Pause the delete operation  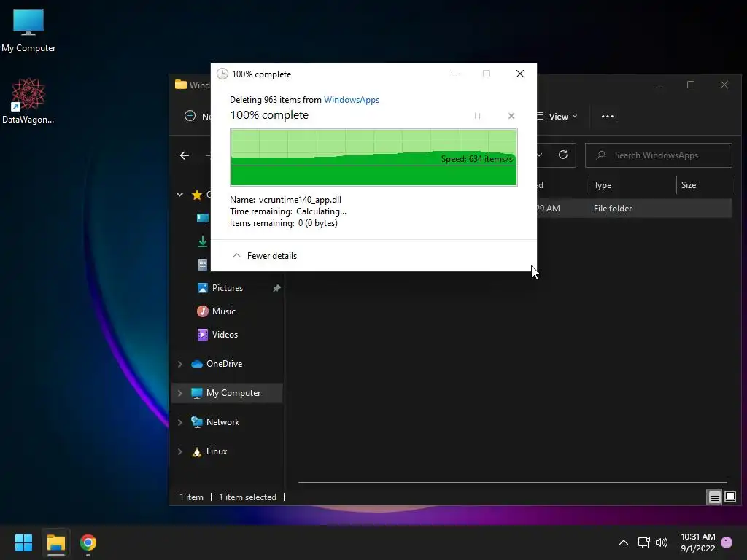point(477,116)
